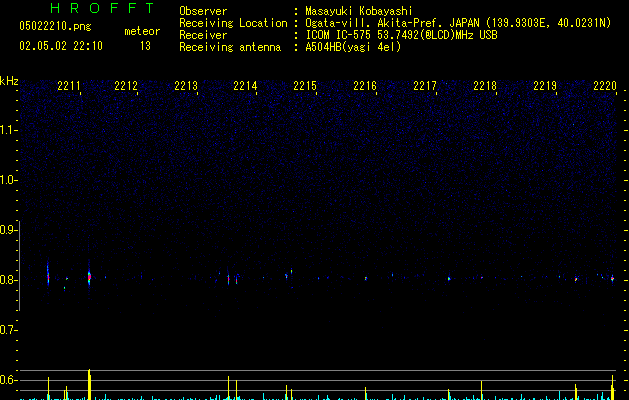The height and width of the screenshot is (400, 629).
Task: Click the meteor count value 13
Action: coord(145,46)
